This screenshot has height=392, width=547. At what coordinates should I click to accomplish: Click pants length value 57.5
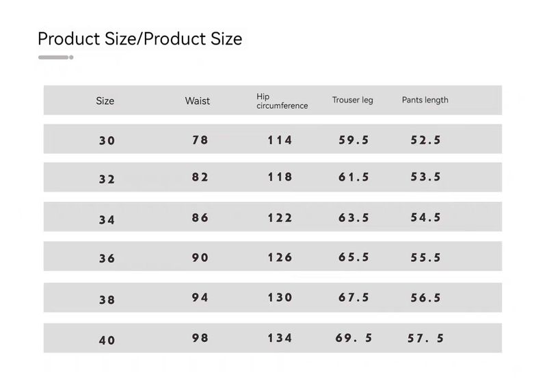click(426, 338)
